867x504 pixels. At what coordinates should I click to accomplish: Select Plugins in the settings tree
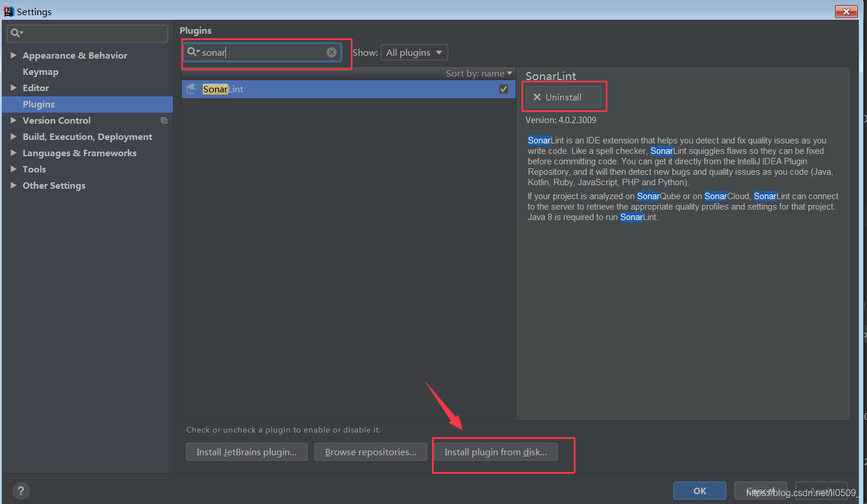(x=88, y=105)
